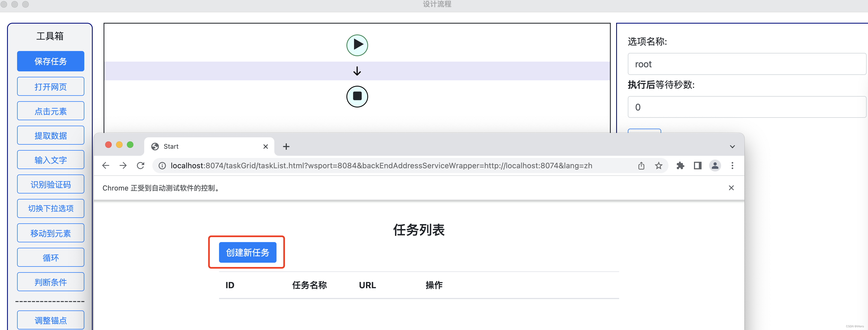
Task: Open Chrome profile avatar
Action: [x=715, y=166]
